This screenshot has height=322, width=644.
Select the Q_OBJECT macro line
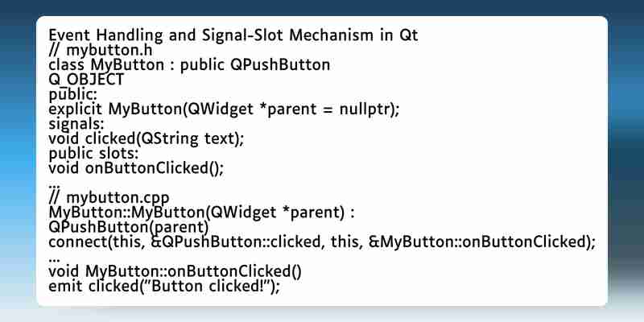[x=86, y=80]
